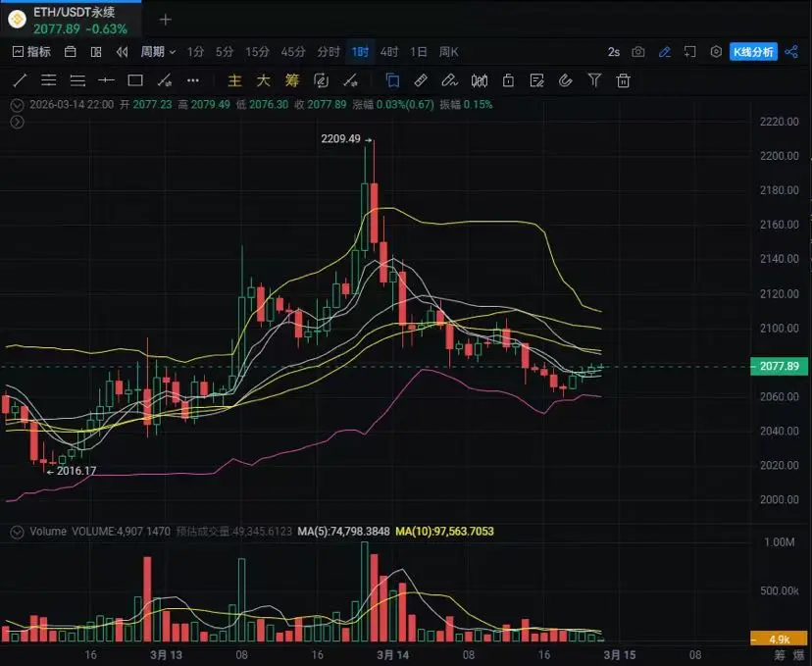Take a chart snapshot with camera icon
This screenshot has width=812, height=666.
pyautogui.click(x=638, y=52)
